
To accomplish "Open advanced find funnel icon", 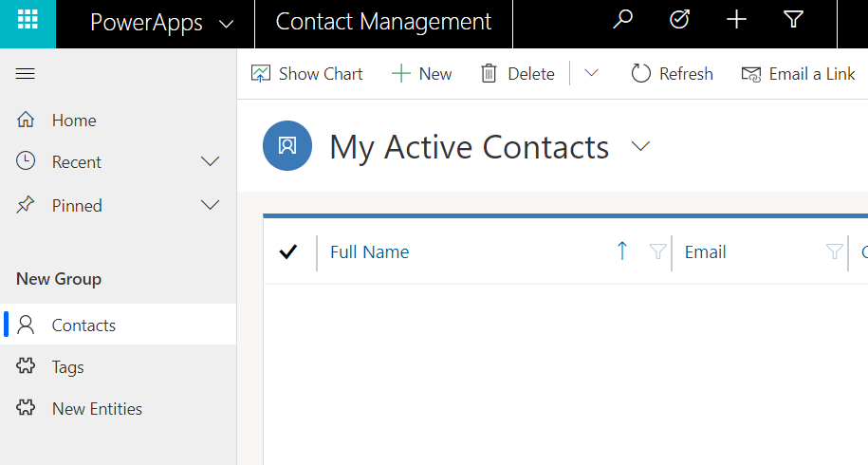I will [793, 20].
